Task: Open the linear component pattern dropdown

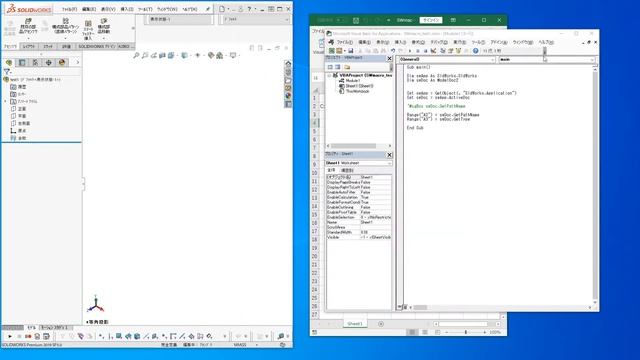Action: 65,39
